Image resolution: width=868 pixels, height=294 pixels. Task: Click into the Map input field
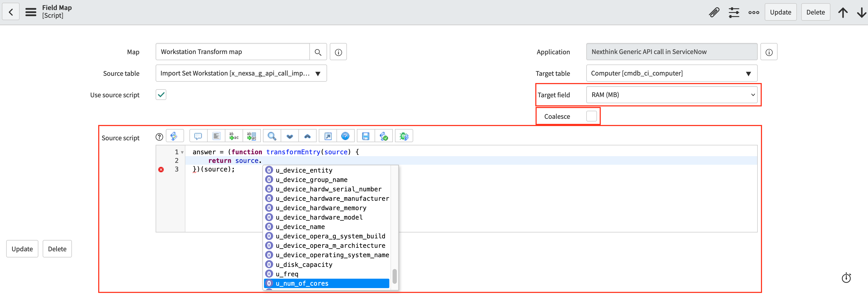click(x=233, y=52)
